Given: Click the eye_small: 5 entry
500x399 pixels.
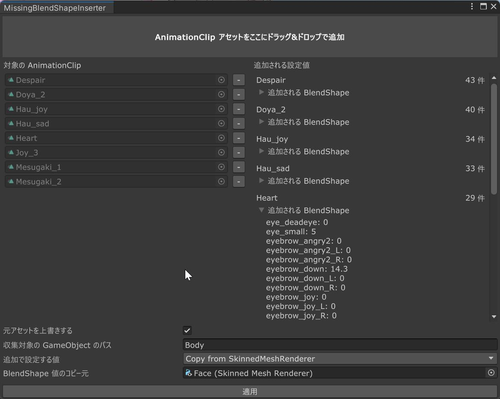Looking at the screenshot, I should tap(291, 232).
